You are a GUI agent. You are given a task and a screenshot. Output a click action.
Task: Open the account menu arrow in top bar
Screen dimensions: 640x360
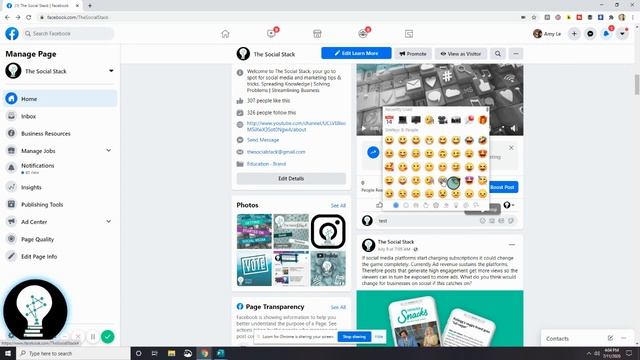tap(622, 33)
